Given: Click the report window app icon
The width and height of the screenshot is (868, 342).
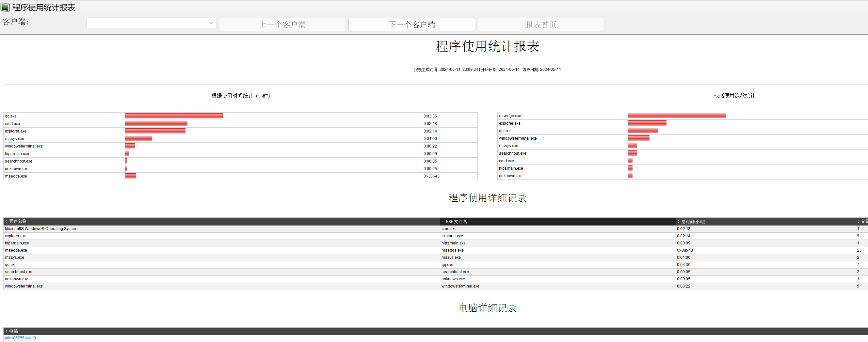Looking at the screenshot, I should 6,7.
